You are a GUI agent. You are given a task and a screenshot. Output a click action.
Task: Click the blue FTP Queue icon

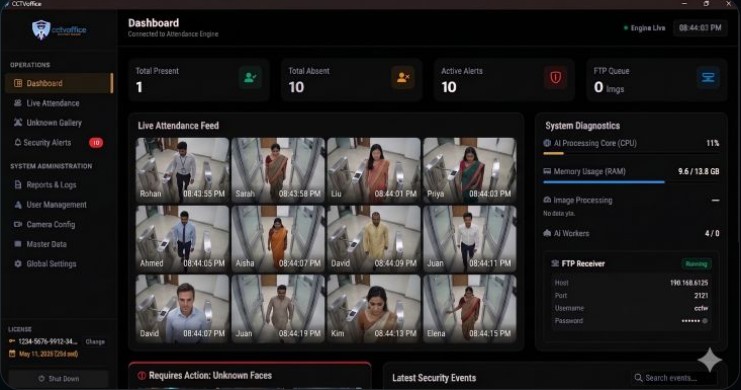708,78
